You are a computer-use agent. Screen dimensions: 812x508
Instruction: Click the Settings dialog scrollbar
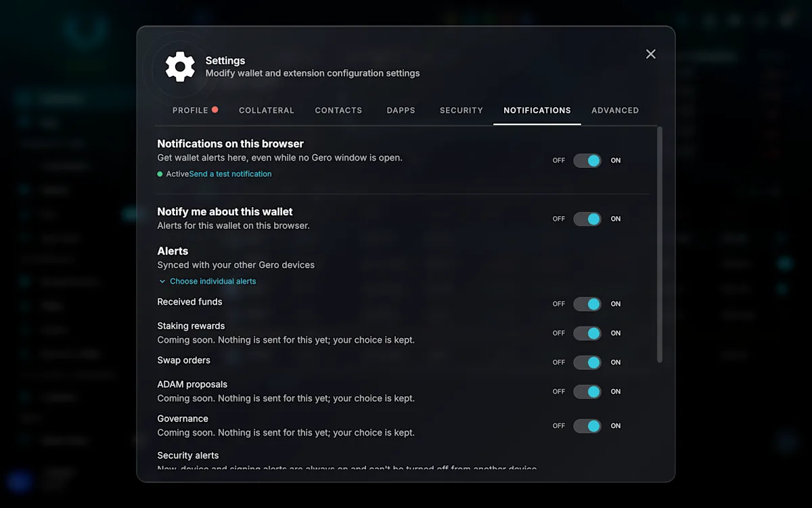[660, 245]
